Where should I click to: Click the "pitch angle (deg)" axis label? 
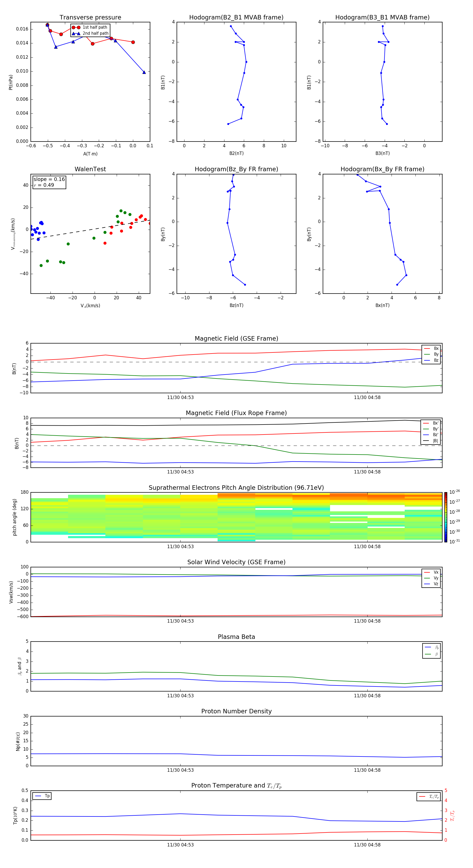(x=14, y=517)
